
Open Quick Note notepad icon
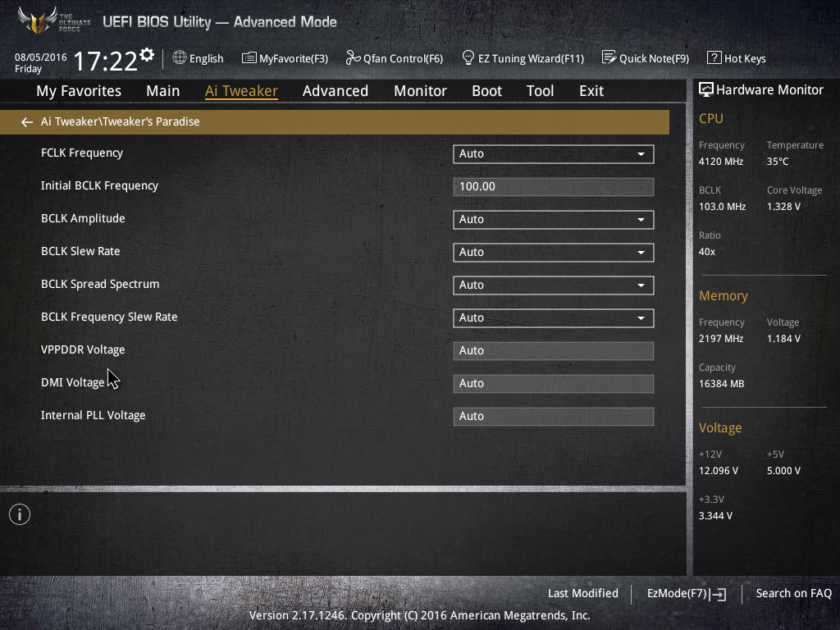[609, 57]
